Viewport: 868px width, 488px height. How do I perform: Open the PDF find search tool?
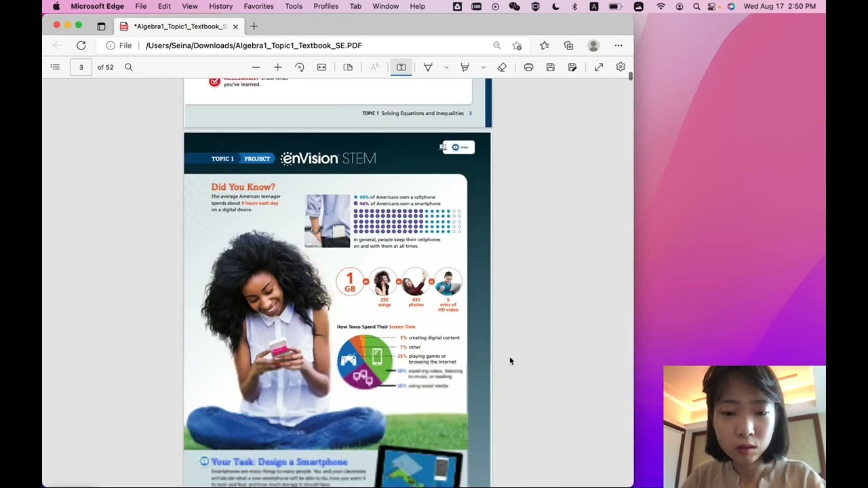pos(129,67)
